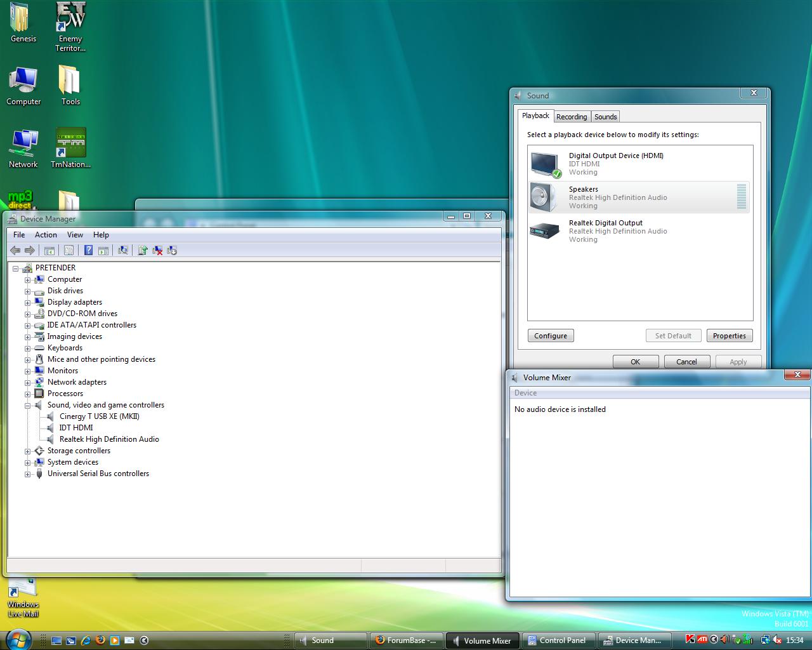Collapse Sound, video and game controllers node
The height and width of the screenshot is (650, 812).
[x=27, y=406]
